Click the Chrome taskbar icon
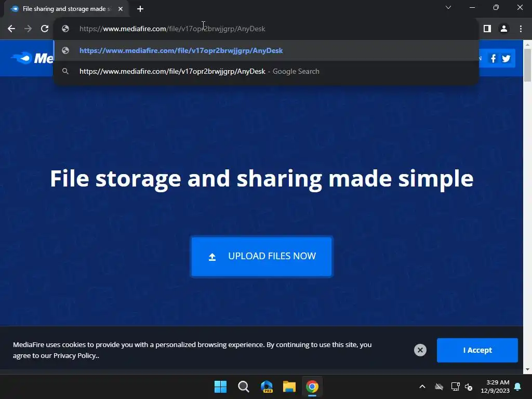 point(312,387)
